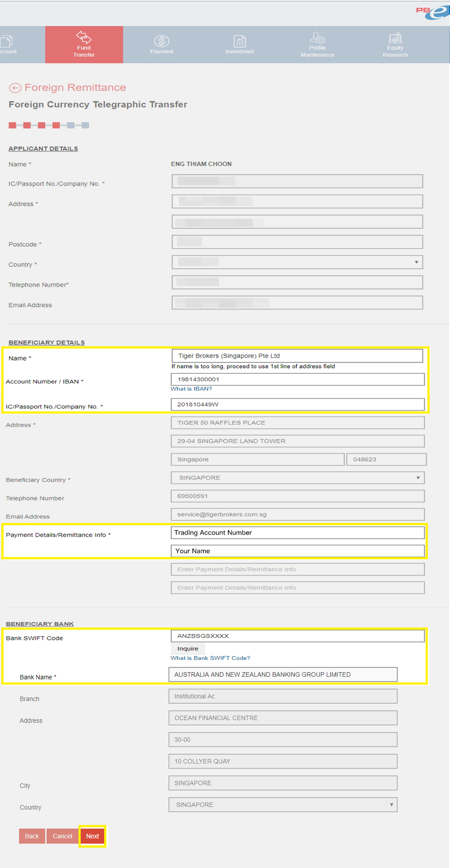Click the Next button
450x868 pixels.
click(93, 836)
